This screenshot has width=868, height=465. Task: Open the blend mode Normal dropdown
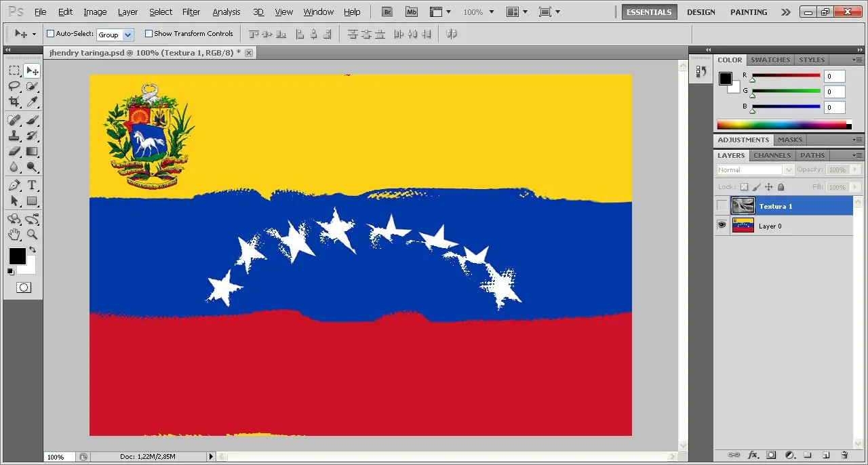(755, 170)
